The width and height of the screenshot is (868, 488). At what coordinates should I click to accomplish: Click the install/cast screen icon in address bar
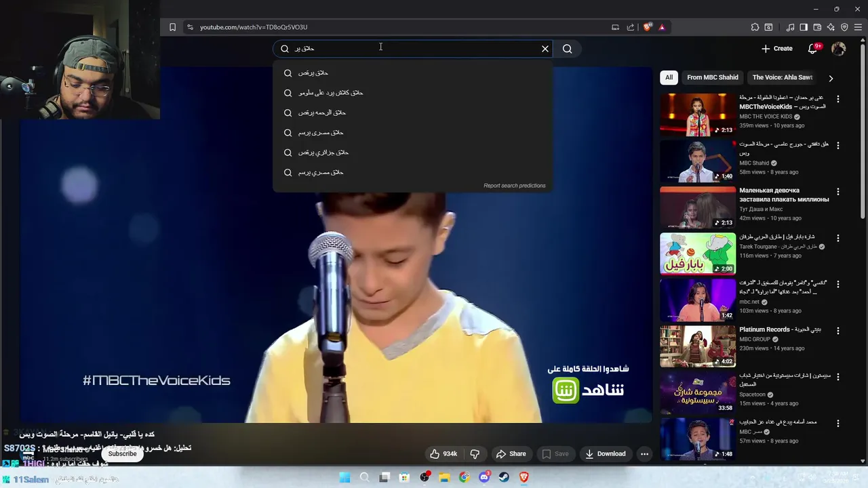615,27
